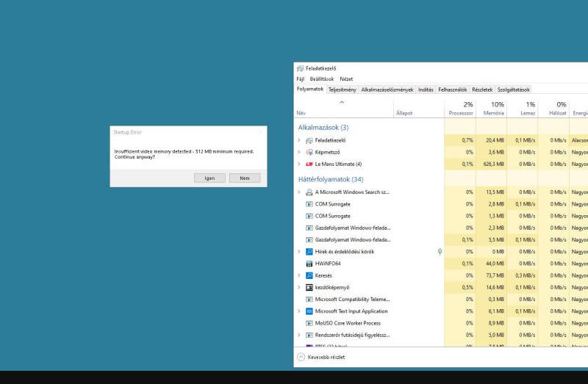Click the Rendszerőr futásidejű figyelő icon

click(x=309, y=336)
